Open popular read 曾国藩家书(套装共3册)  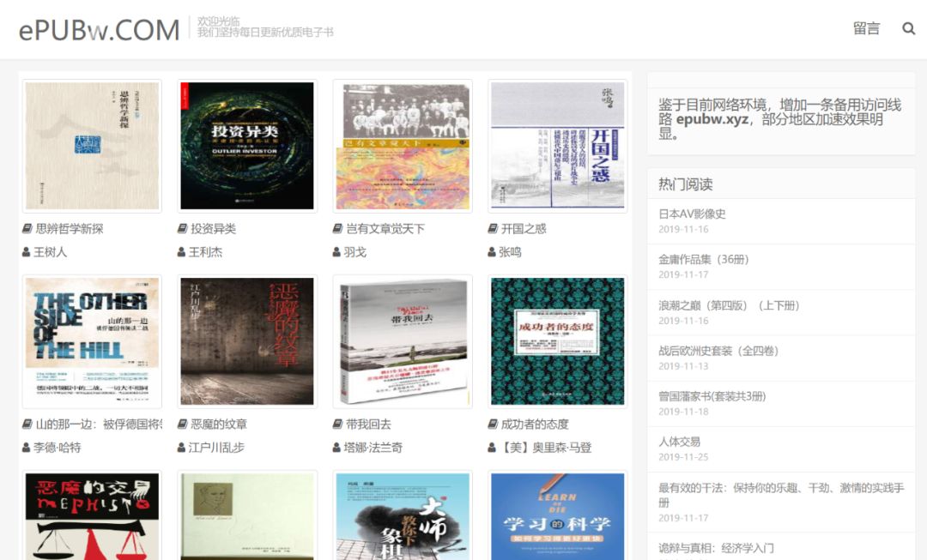[x=712, y=396]
